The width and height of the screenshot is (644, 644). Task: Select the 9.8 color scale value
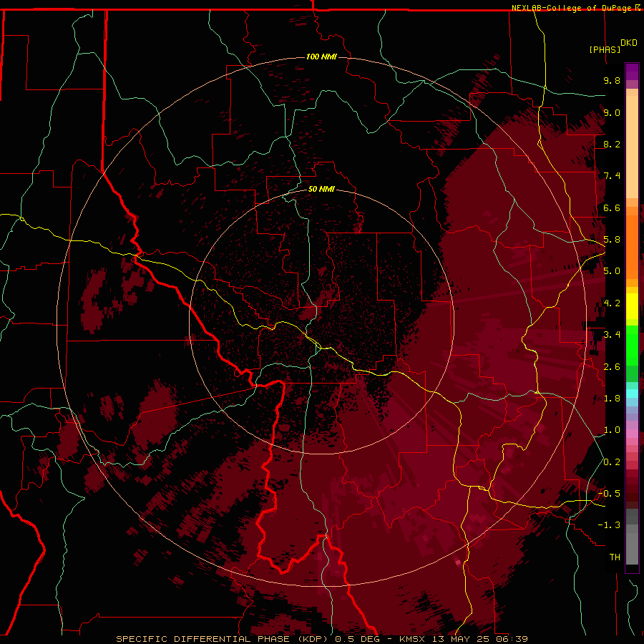coord(612,80)
